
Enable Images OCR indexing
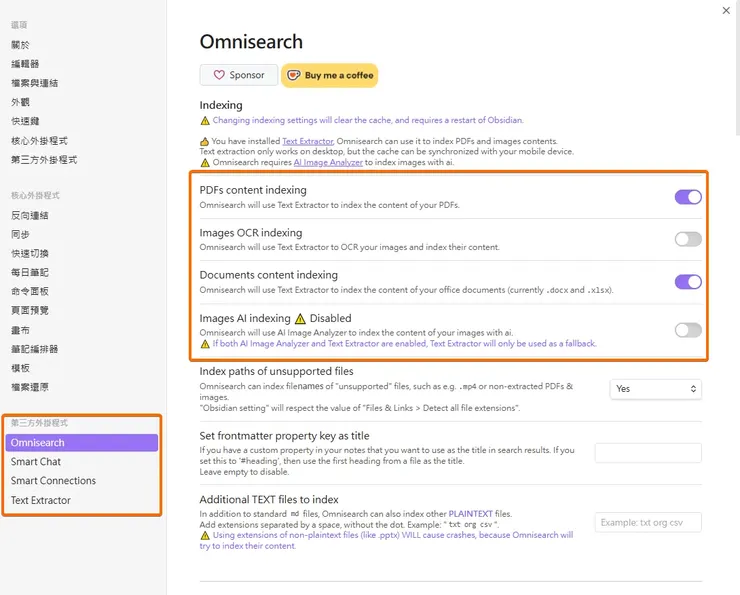click(x=688, y=239)
